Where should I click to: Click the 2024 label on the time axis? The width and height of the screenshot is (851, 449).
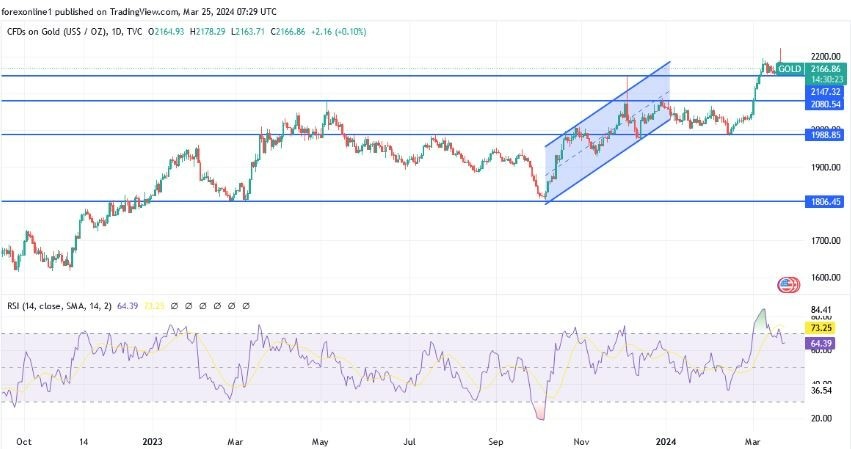pos(666,442)
